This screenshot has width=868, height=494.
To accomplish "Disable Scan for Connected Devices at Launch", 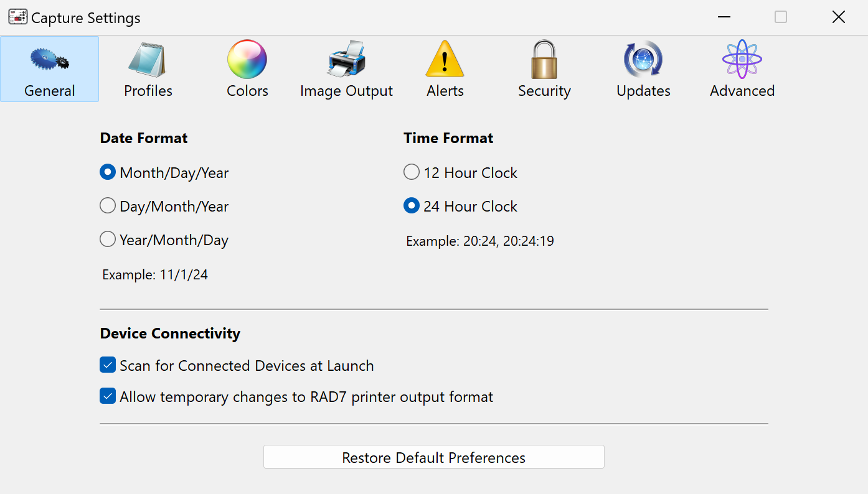I will coord(108,365).
